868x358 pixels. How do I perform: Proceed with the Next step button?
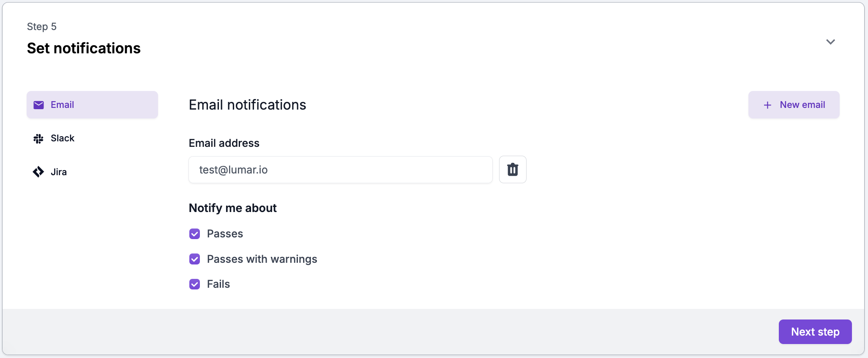[x=815, y=332]
